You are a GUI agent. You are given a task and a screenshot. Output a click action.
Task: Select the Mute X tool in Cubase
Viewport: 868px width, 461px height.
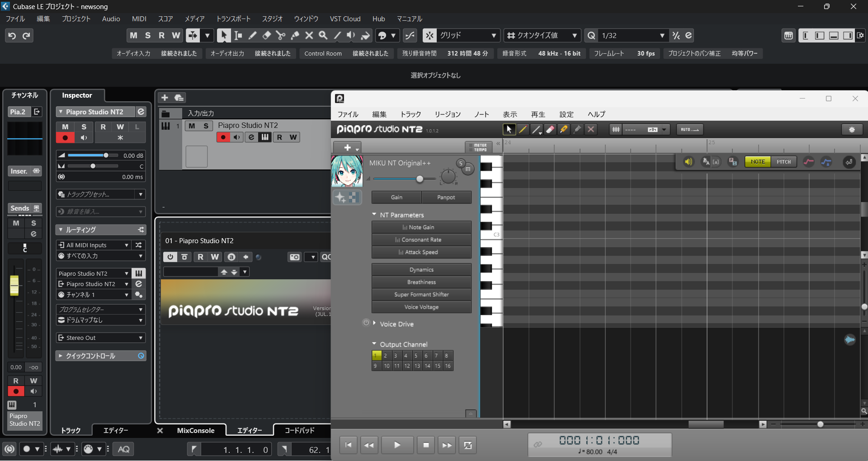309,35
